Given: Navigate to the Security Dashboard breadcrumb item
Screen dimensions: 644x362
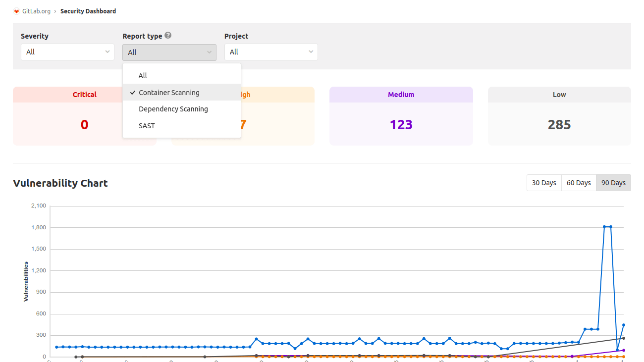Looking at the screenshot, I should pyautogui.click(x=88, y=10).
